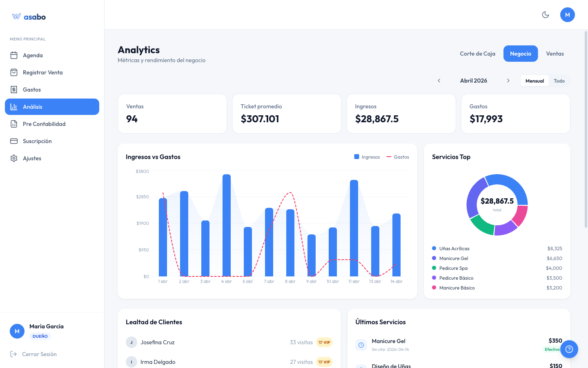588x368 pixels.
Task: Click the VIP crown badge for Irma Delgado
Action: (324, 362)
